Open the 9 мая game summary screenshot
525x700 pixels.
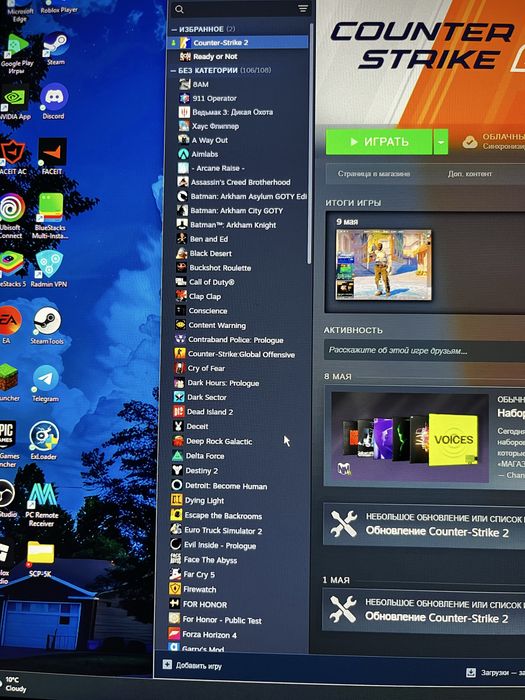[x=383, y=265]
